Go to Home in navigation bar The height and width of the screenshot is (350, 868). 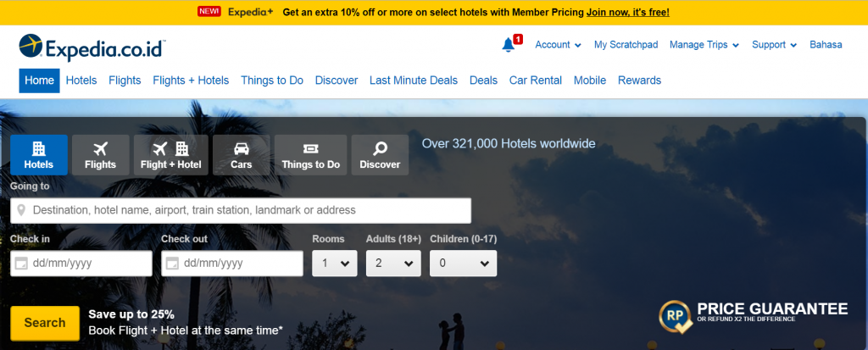coord(39,81)
